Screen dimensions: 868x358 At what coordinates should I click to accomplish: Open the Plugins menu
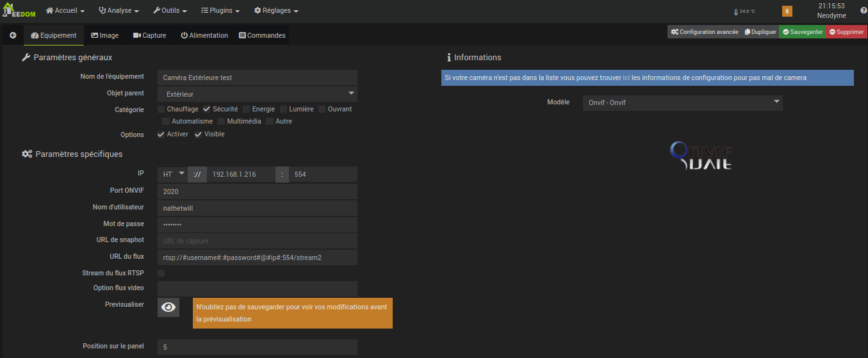coord(220,11)
